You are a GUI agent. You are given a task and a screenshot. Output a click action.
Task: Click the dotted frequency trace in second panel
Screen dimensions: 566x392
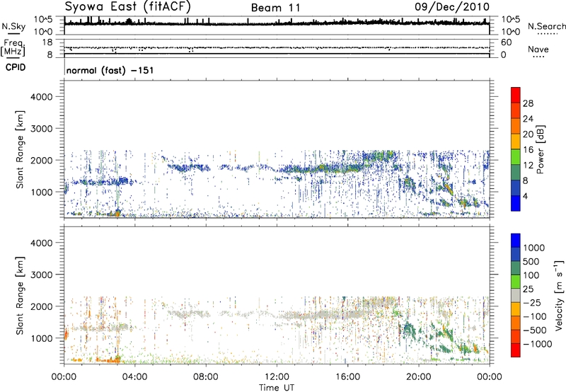coord(277,47)
